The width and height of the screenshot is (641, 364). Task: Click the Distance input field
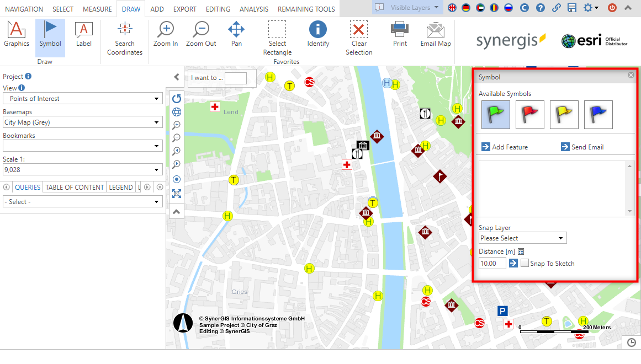tap(491, 263)
